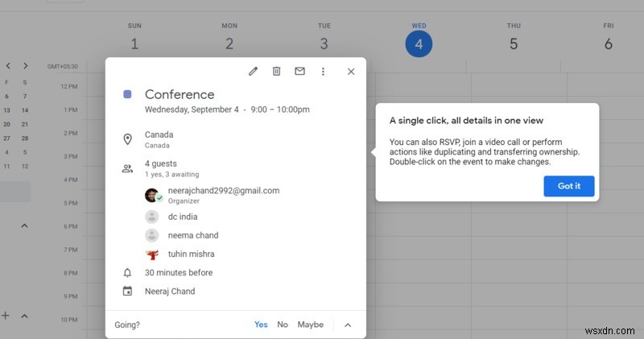Click the dc india guest name
Viewport: 644px width, 339px height.
point(183,217)
